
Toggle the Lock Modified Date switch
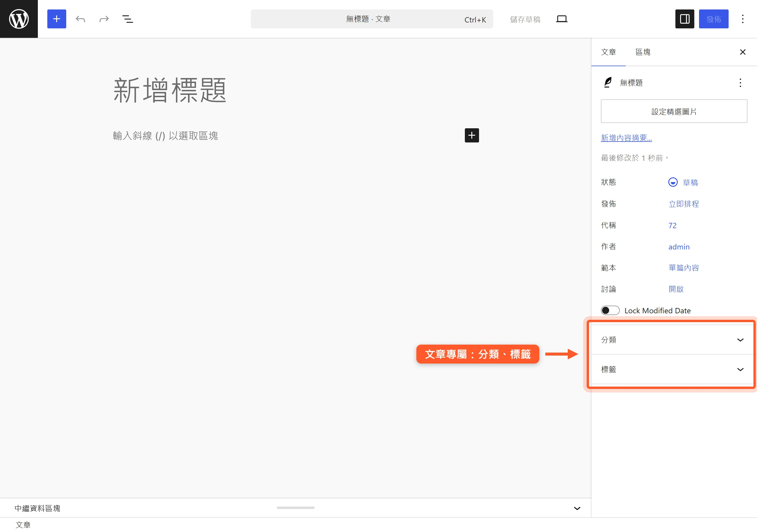coord(610,311)
